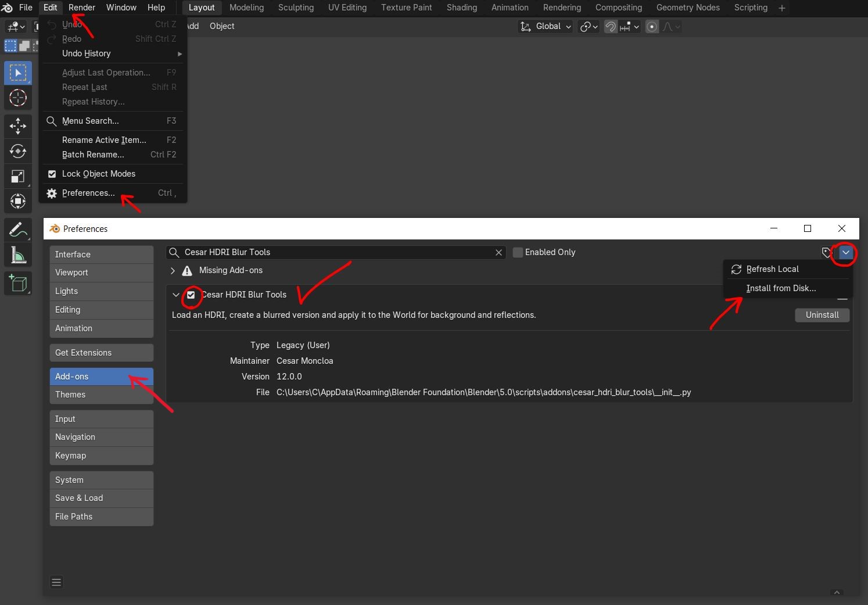Expand the Missing Add-ons section
Screen dimensions: 868x605
[x=173, y=270]
